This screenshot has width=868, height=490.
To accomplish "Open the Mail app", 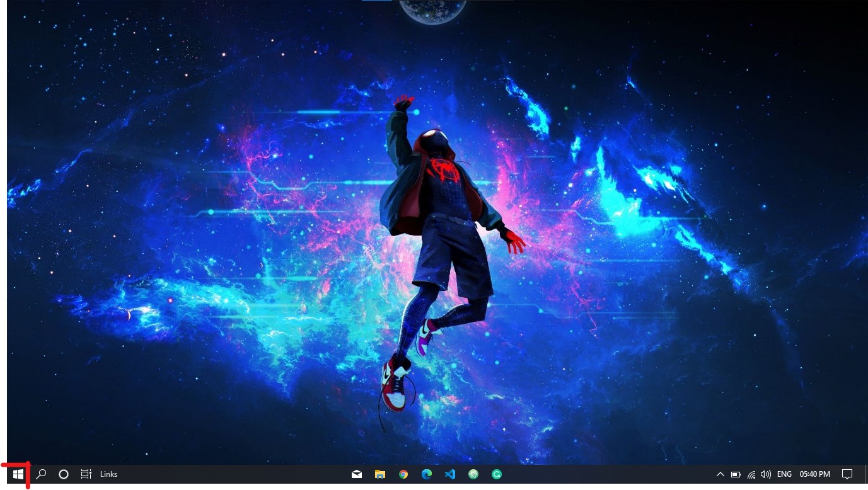I will [x=357, y=474].
